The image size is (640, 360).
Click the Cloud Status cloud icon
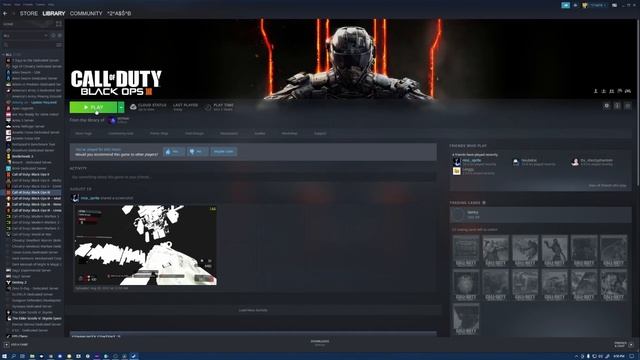click(x=133, y=107)
